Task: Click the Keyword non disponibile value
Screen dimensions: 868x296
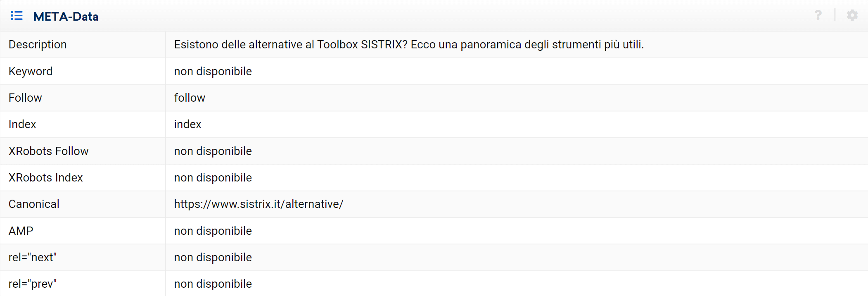Action: (x=213, y=72)
